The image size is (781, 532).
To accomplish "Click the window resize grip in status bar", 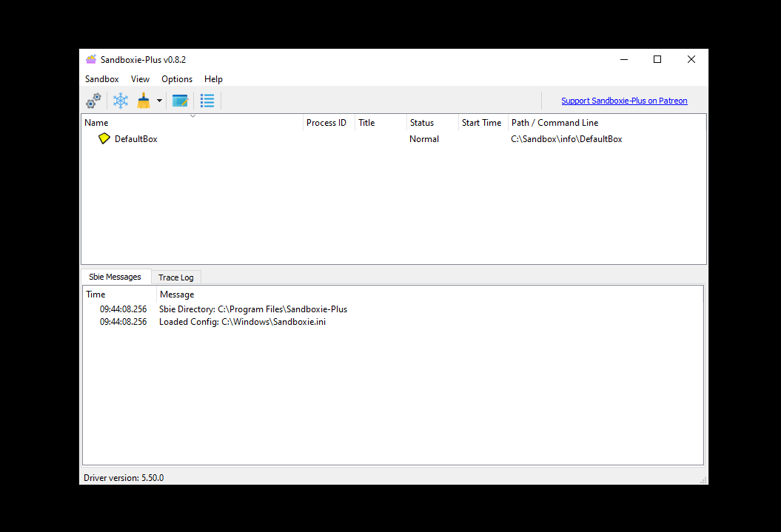I will click(x=703, y=480).
